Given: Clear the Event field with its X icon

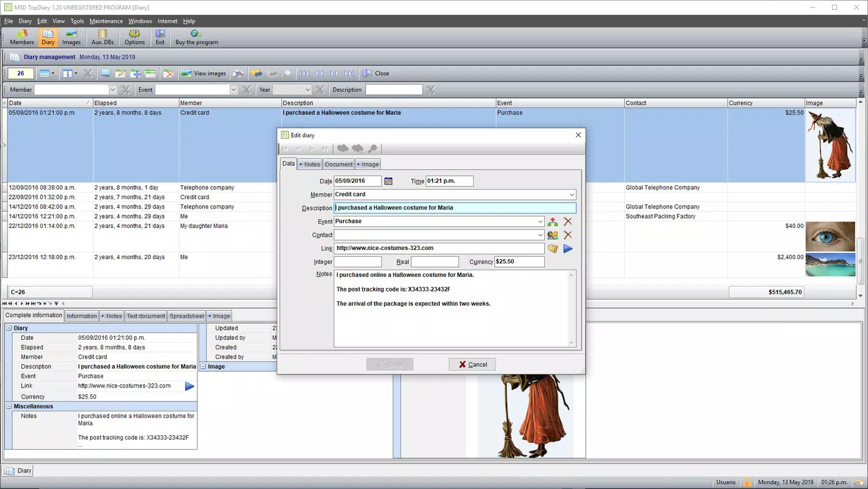Looking at the screenshot, I should point(568,221).
